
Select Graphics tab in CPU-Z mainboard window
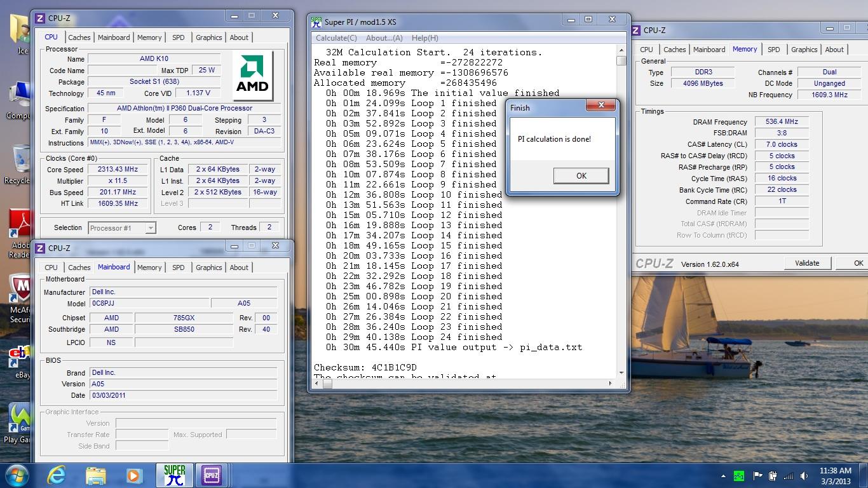pyautogui.click(x=209, y=268)
